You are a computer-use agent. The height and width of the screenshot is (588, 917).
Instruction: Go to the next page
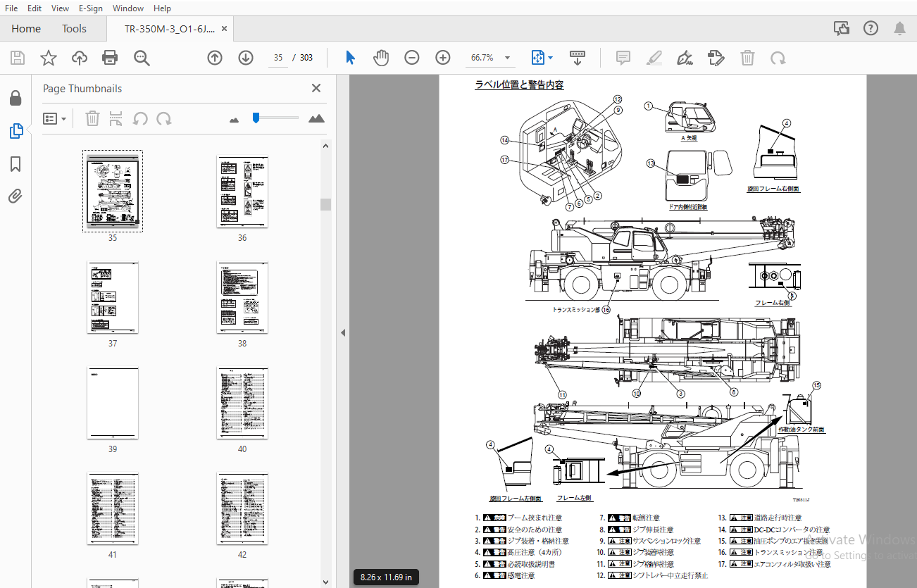245,58
